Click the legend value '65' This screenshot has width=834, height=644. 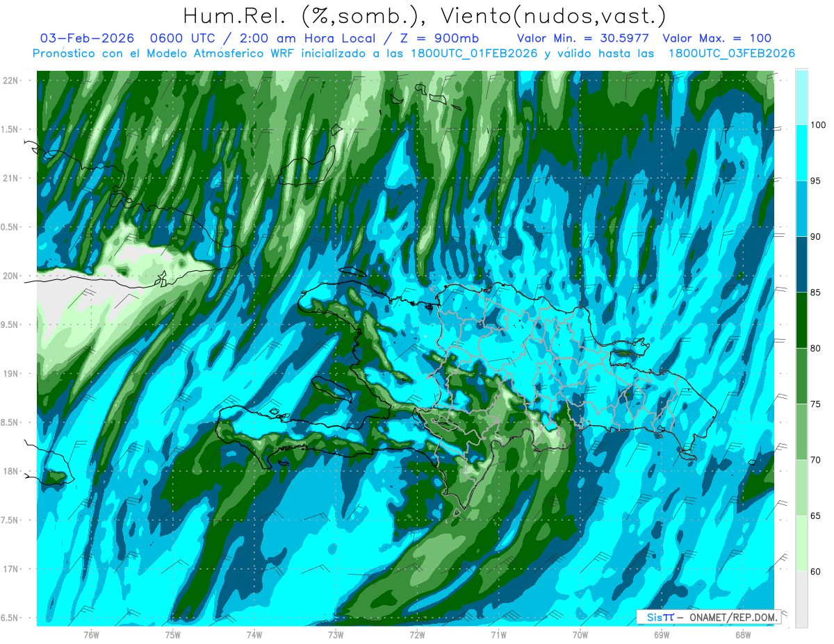(x=817, y=516)
